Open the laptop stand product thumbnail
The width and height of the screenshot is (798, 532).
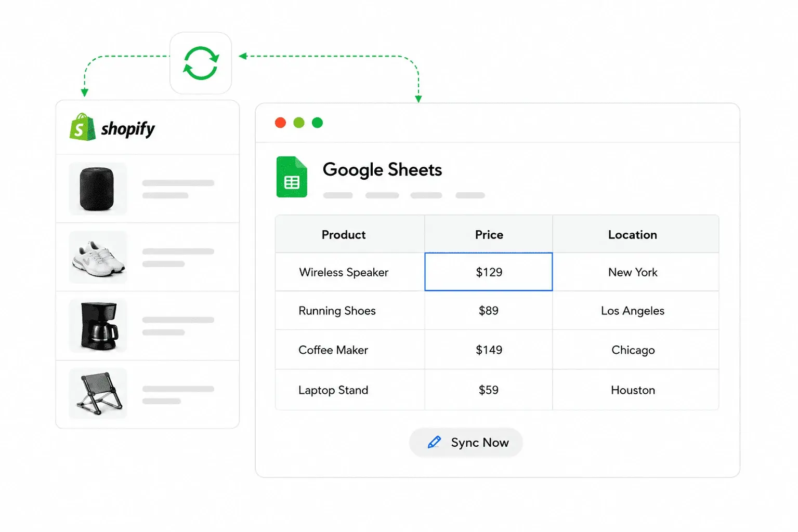click(x=98, y=393)
